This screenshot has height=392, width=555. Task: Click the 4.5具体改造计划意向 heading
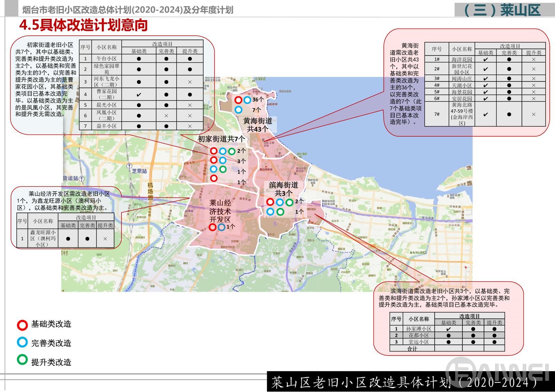tap(83, 25)
